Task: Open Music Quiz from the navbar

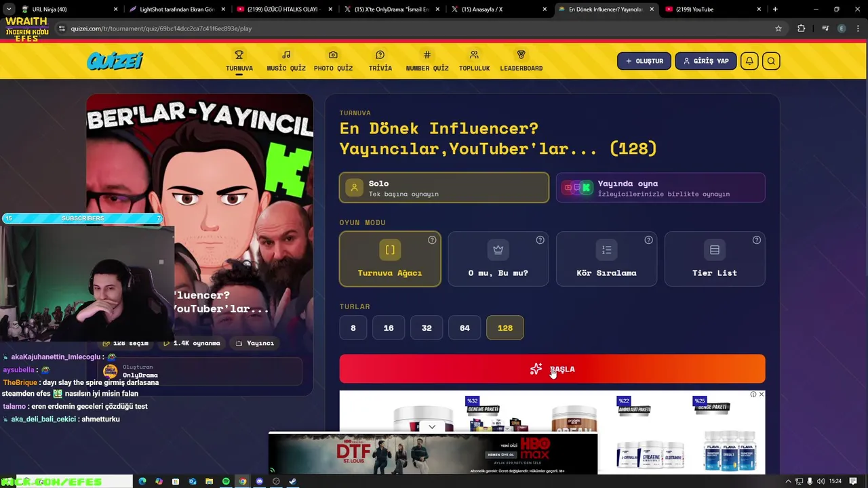Action: [286, 60]
